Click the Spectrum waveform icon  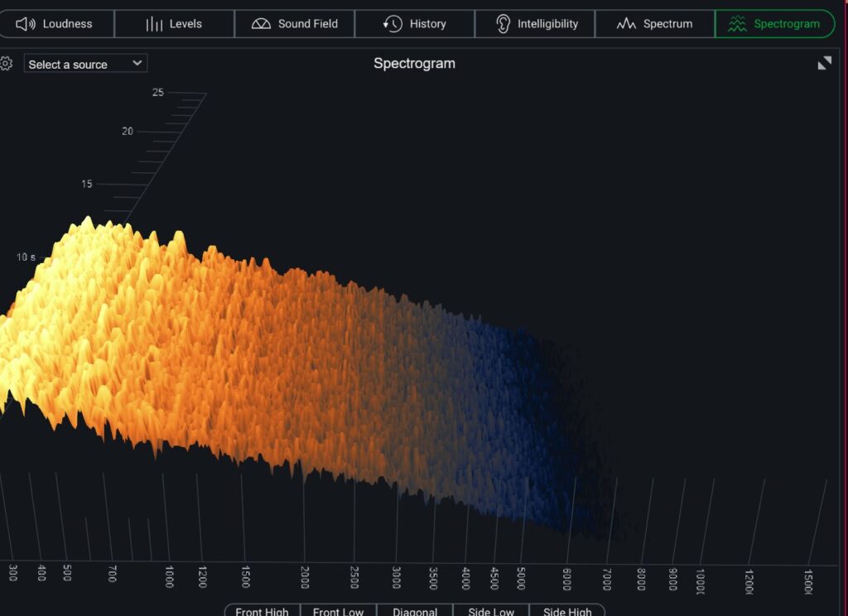coord(626,24)
